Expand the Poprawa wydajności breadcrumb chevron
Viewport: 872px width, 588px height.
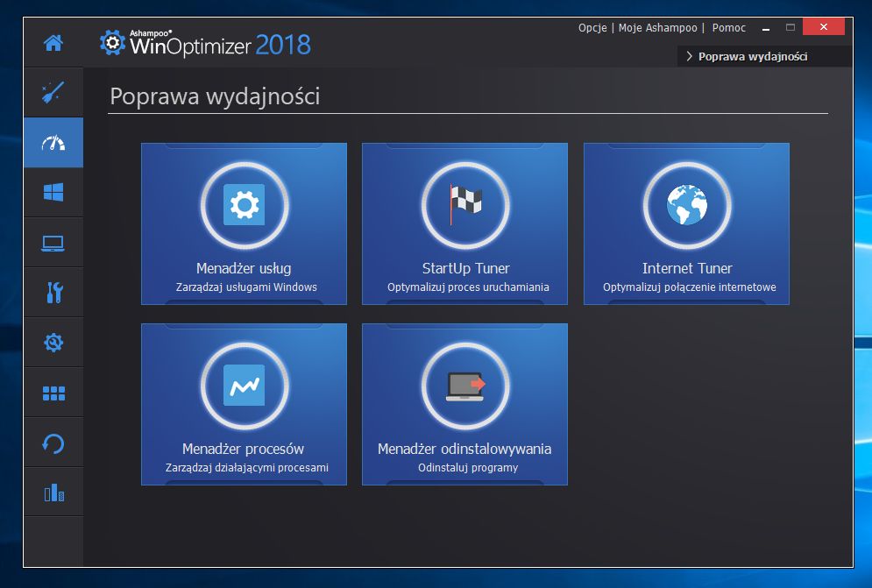click(x=690, y=56)
